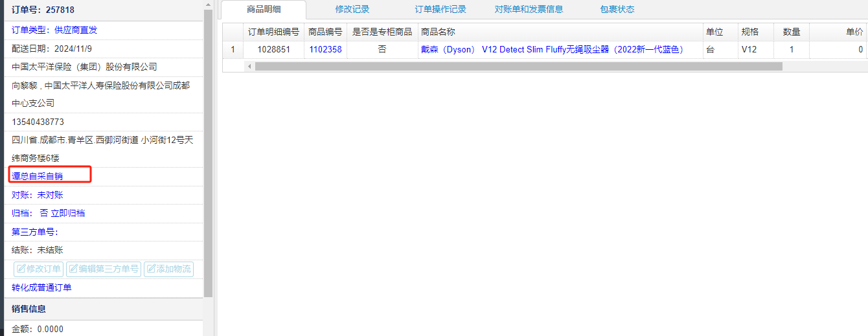868x336 pixels.
Task: Click the table's left scroll arrow
Action: pyautogui.click(x=249, y=66)
